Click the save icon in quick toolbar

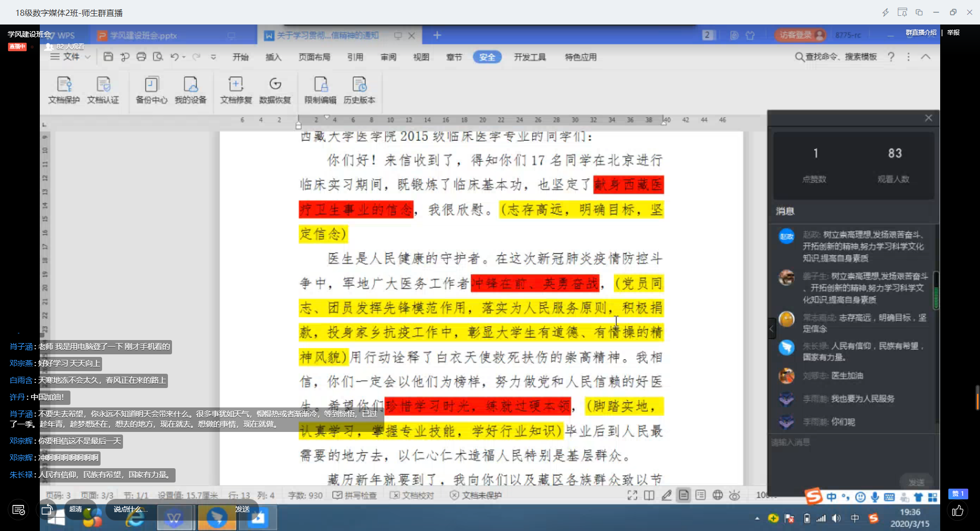click(x=108, y=57)
